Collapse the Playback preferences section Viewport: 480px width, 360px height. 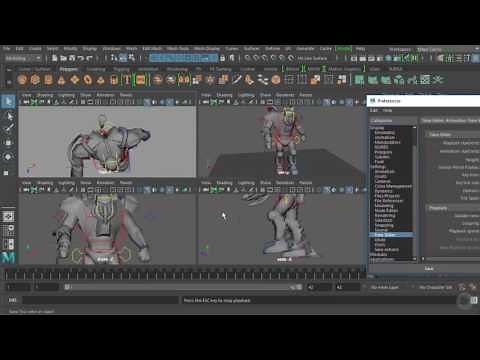(438, 208)
